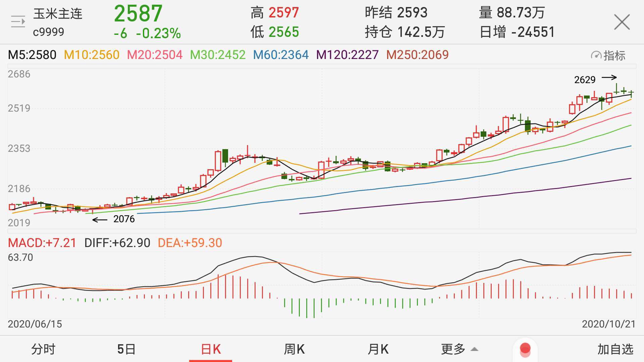The height and width of the screenshot is (362, 644).
Task: Open the 月K monthly chart tab
Action: tap(378, 349)
